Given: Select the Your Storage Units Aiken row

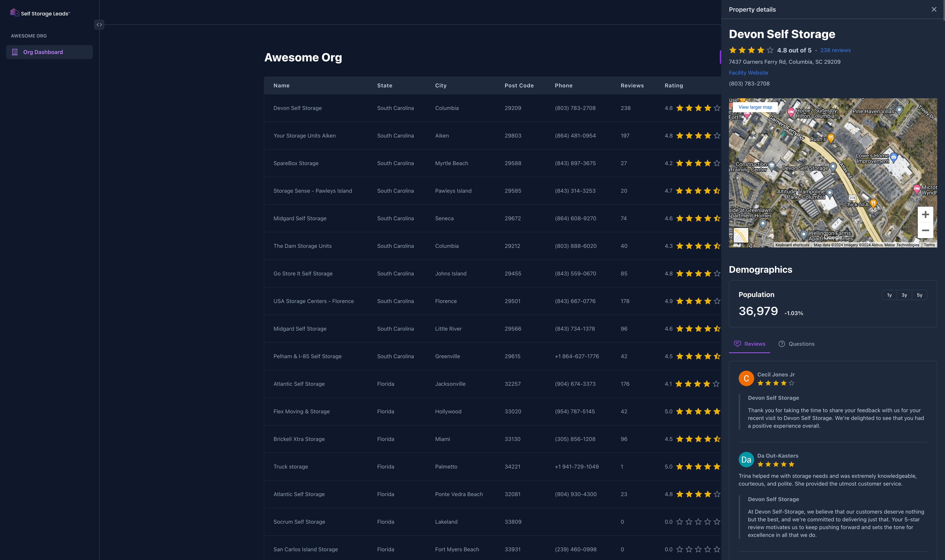Looking at the screenshot, I should (x=493, y=135).
